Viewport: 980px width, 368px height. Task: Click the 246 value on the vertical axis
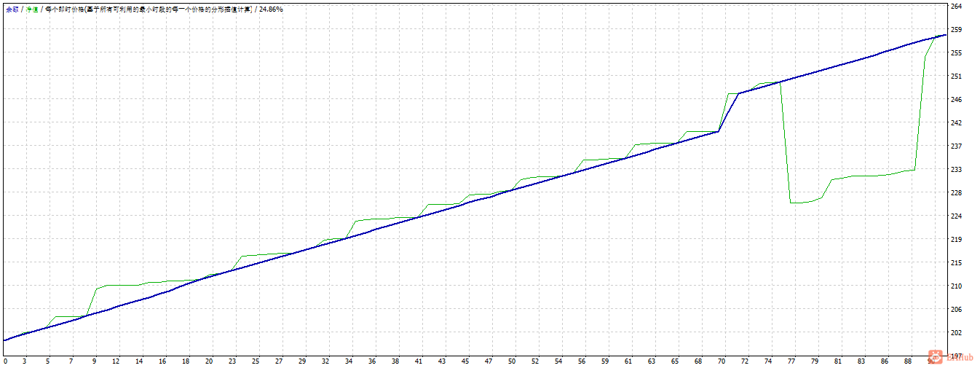pyautogui.click(x=957, y=100)
